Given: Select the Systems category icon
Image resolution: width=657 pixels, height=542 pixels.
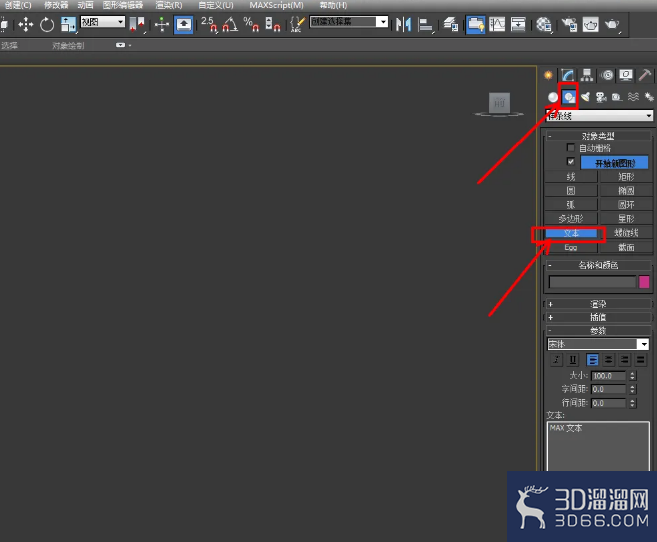Looking at the screenshot, I should 649,97.
